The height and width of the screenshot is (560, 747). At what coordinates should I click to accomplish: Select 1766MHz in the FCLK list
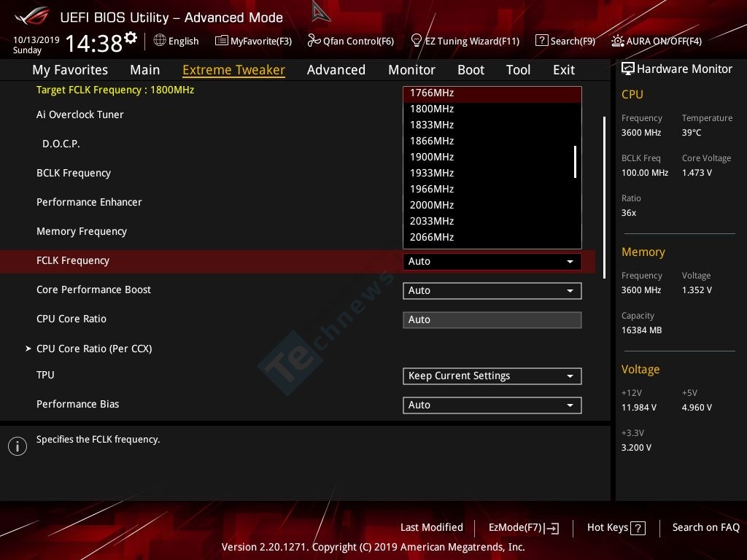click(x=492, y=93)
